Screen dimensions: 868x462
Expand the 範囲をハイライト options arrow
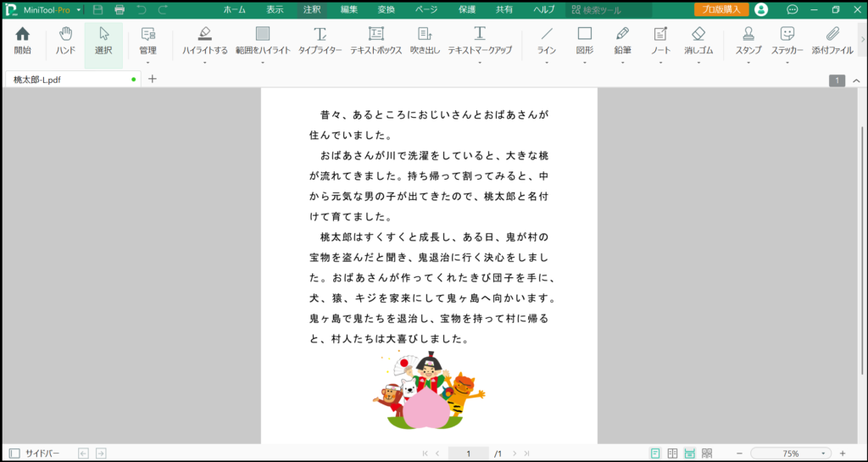tap(263, 63)
